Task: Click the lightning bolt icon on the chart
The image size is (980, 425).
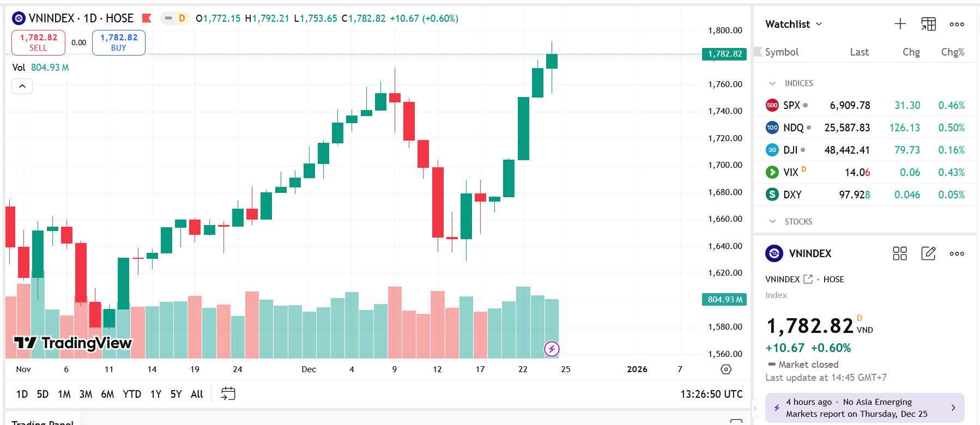Action: click(x=552, y=348)
